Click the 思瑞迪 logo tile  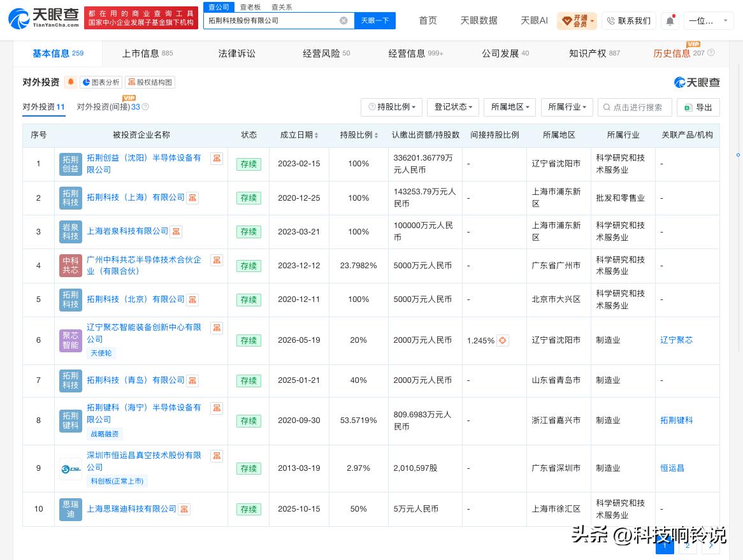coord(71,509)
